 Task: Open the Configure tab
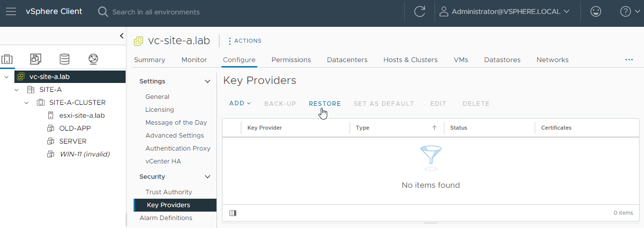point(239,60)
